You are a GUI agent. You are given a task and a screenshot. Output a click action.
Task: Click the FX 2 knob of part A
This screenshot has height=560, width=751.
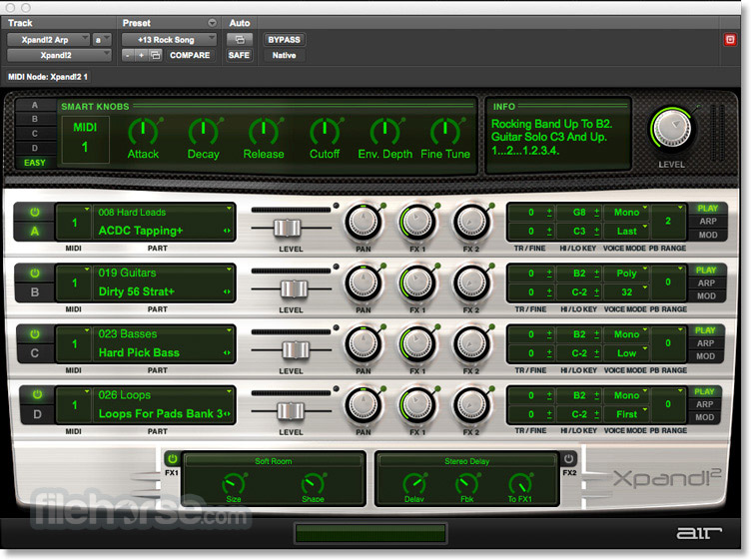[x=471, y=222]
